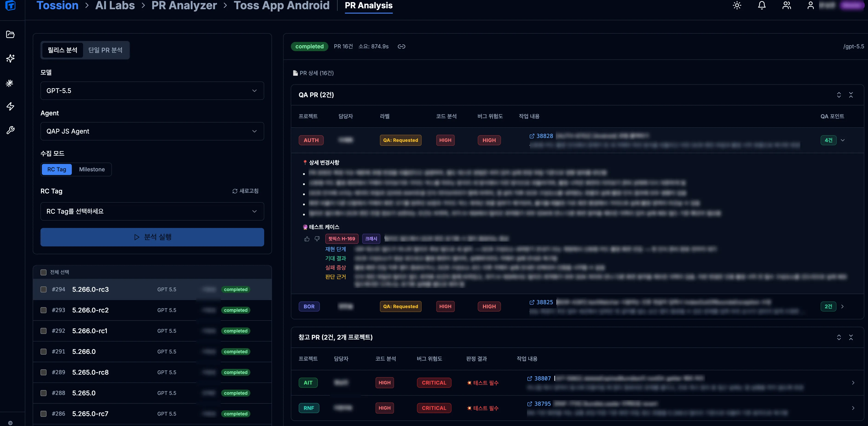Click the refresh icon next to 새로고침
This screenshot has width=868, height=426.
tap(235, 191)
